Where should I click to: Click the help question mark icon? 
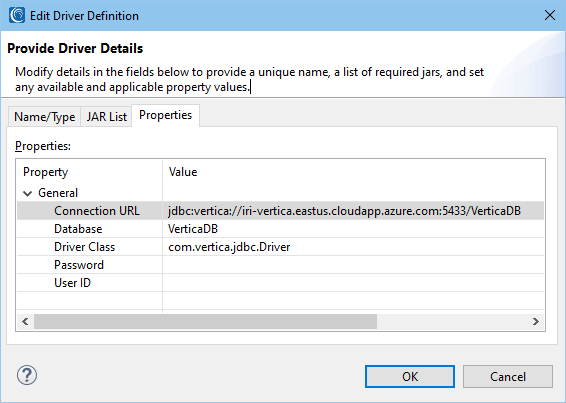[x=27, y=375]
